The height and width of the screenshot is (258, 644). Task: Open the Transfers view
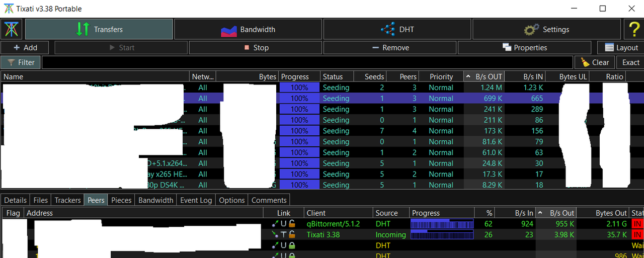coord(99,29)
